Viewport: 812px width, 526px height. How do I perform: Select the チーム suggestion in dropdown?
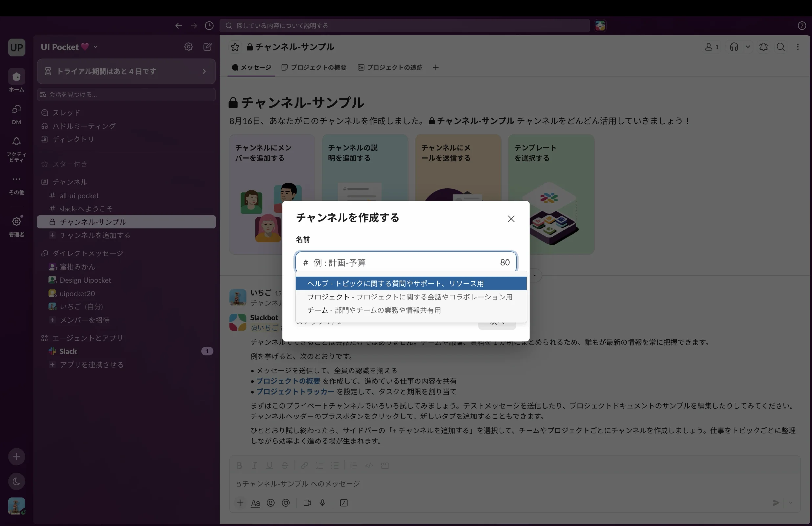[x=411, y=310]
